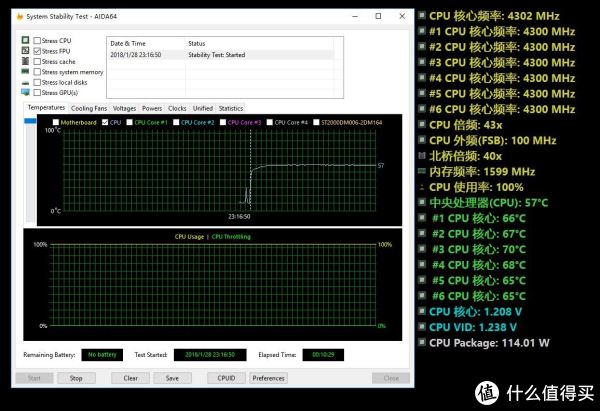Show CPU Core #2 temperature line
The width and height of the screenshot is (600, 411).
click(176, 122)
